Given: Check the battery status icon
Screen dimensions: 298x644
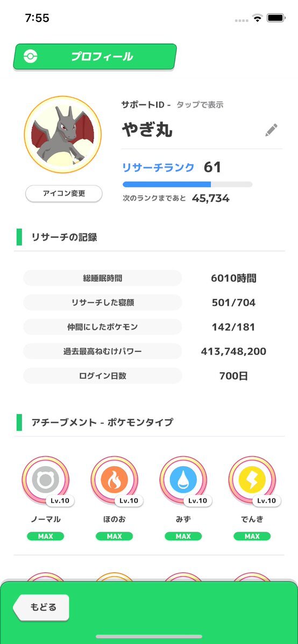Looking at the screenshot, I should click(x=276, y=18).
